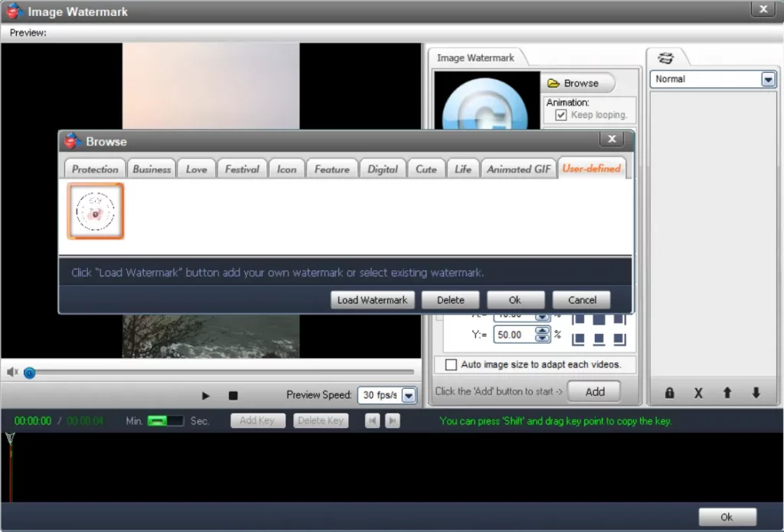Screen dimensions: 784x532
Task: Click the X remove layer icon
Action: pos(698,393)
